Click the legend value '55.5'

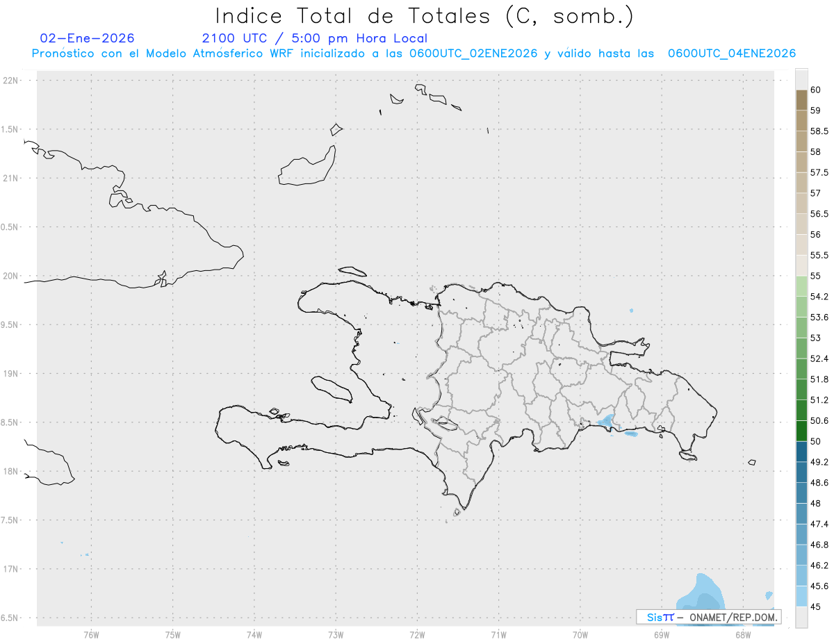[x=819, y=256]
